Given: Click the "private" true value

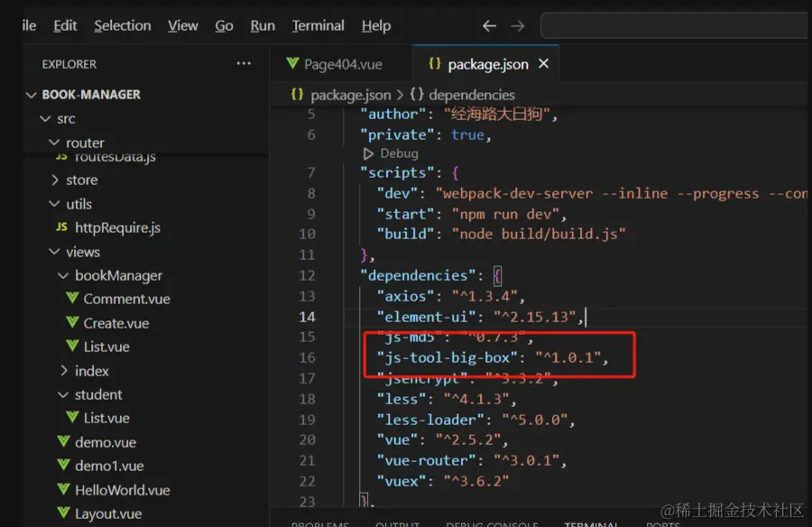Looking at the screenshot, I should coord(467,135).
